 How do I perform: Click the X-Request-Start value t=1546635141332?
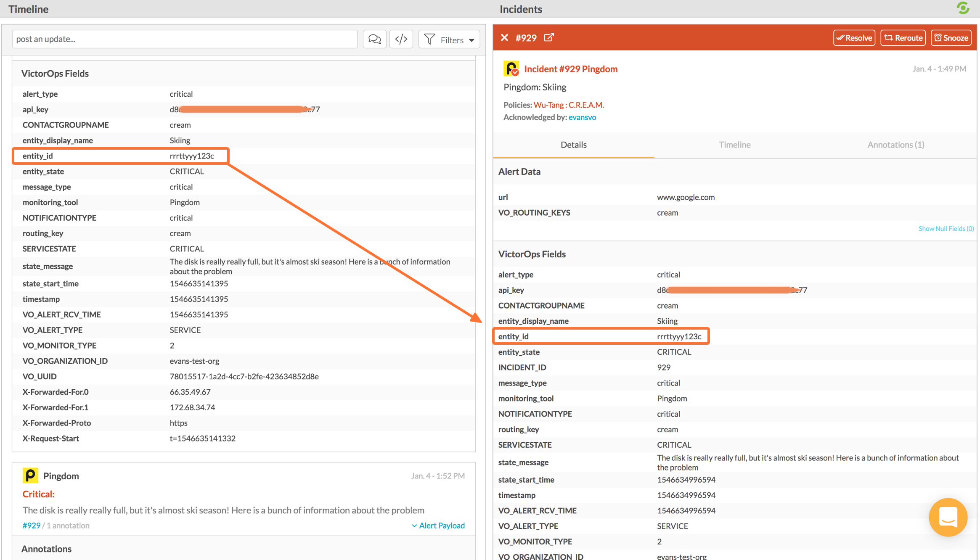(202, 438)
